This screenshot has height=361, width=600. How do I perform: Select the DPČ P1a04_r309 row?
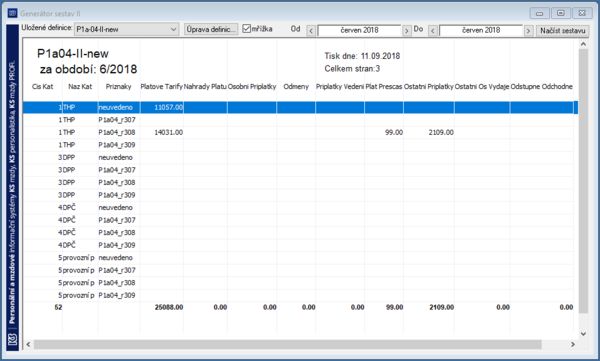click(298, 245)
